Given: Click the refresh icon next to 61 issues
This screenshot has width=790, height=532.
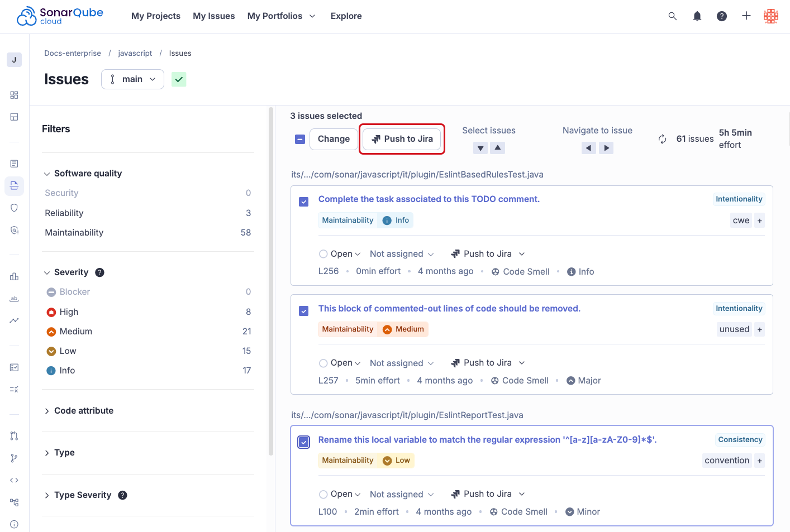Looking at the screenshot, I should coord(663,138).
